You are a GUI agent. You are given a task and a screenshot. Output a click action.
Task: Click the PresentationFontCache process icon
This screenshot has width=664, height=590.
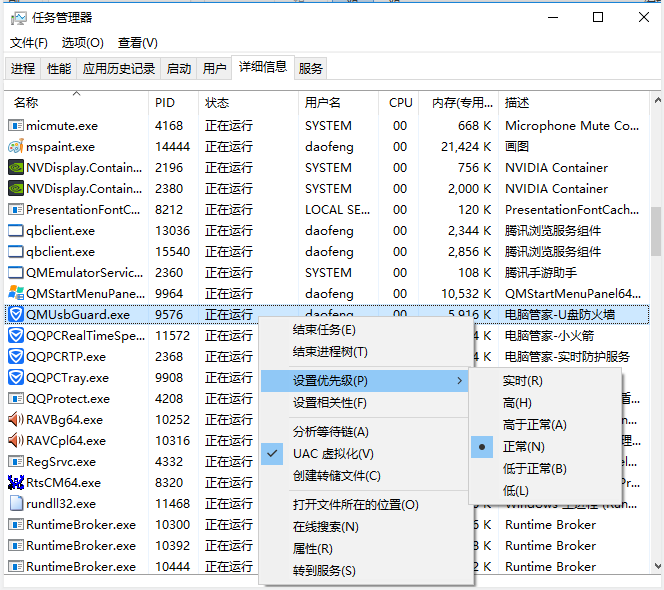point(16,210)
